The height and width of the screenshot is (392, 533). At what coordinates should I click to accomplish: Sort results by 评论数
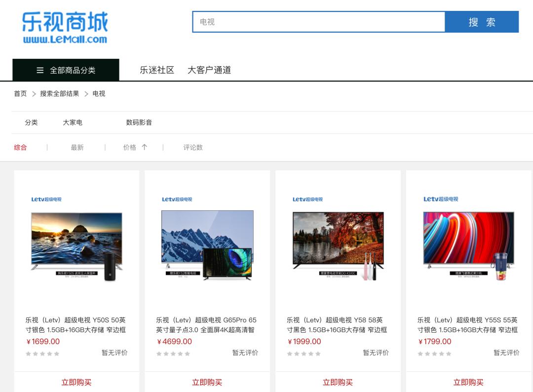[x=193, y=147]
